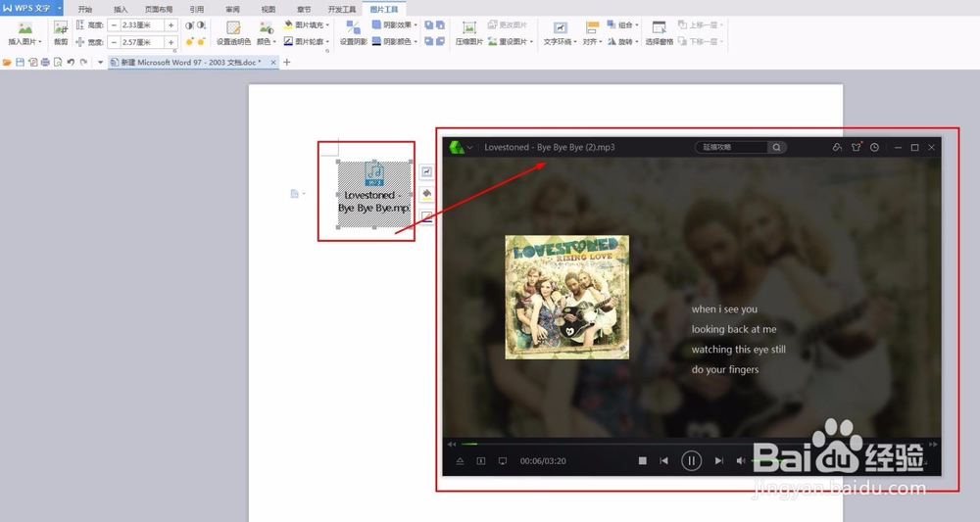This screenshot has width=980, height=522.
Task: Decrease picture height with minus stepper
Action: (x=114, y=25)
